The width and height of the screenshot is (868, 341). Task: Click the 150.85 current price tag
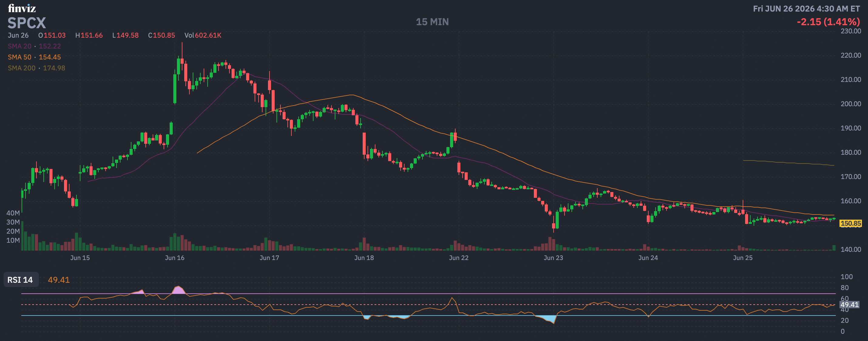850,223
